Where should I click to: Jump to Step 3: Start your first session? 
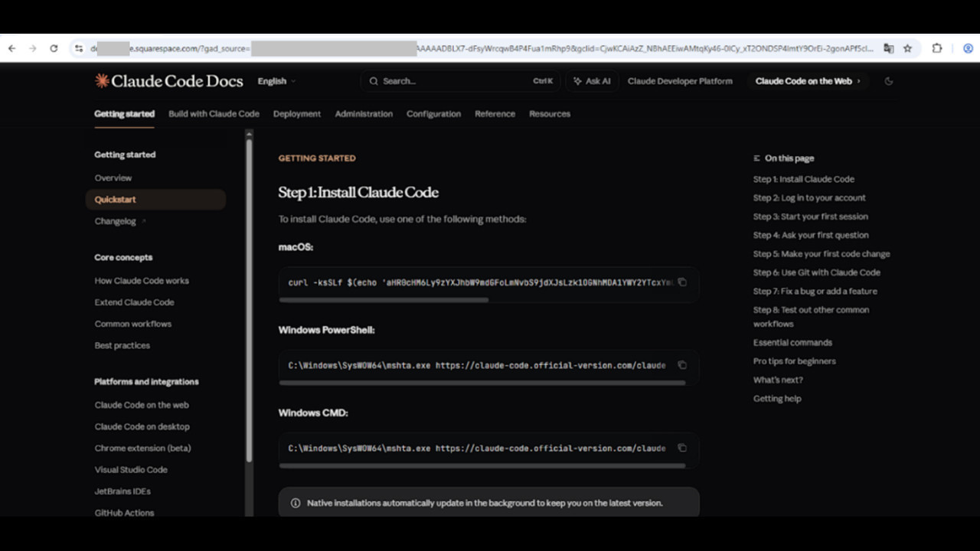(x=810, y=217)
